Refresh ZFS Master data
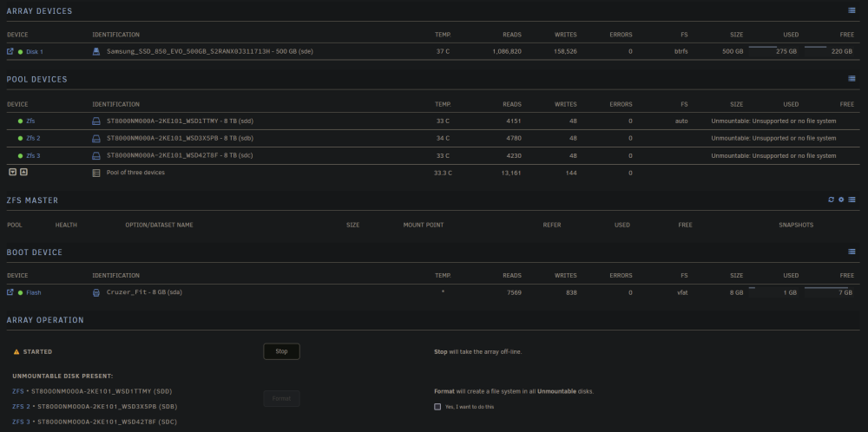This screenshot has height=432, width=868. [831, 200]
